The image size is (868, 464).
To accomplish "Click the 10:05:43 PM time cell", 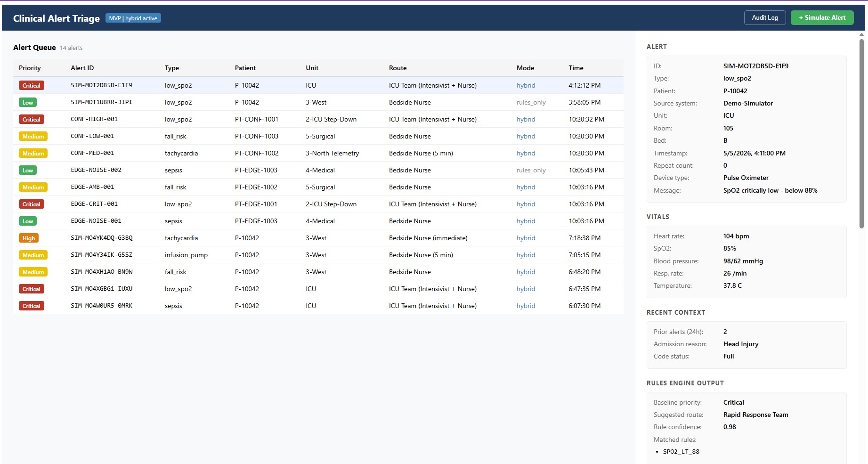I will [x=586, y=170].
